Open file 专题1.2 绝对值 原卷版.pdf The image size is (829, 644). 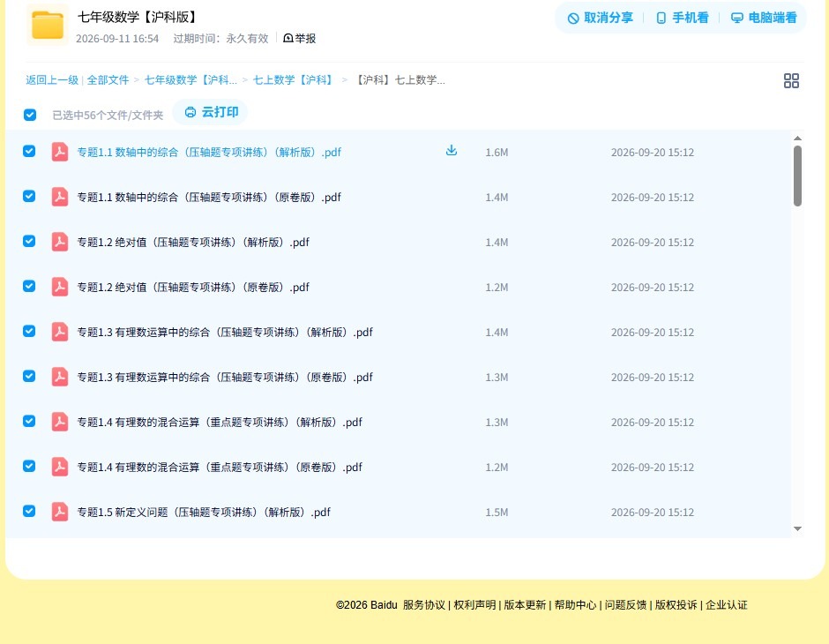(193, 287)
